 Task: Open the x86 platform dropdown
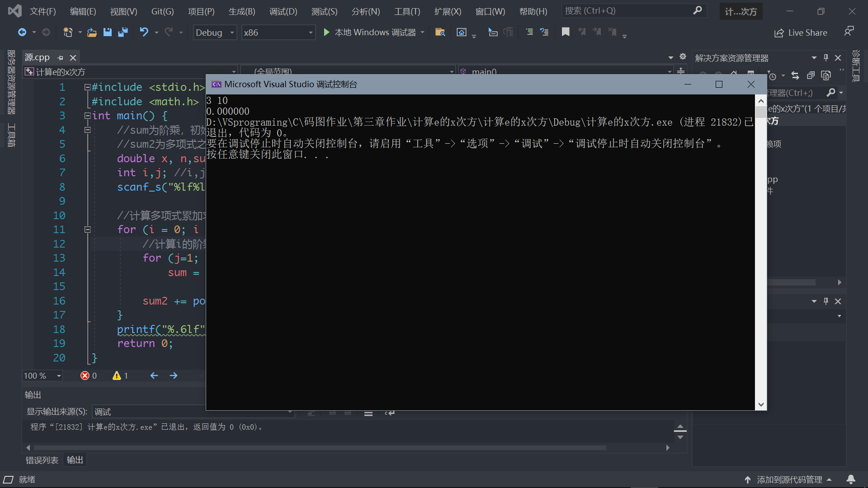278,33
